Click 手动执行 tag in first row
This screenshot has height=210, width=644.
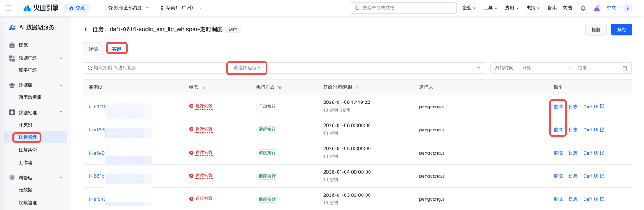pyautogui.click(x=267, y=107)
